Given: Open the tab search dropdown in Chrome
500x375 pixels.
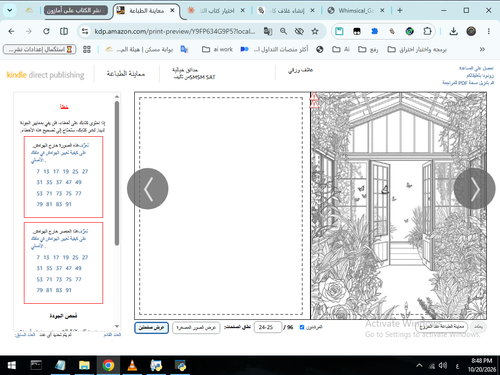Looking at the screenshot, I should point(10,10).
